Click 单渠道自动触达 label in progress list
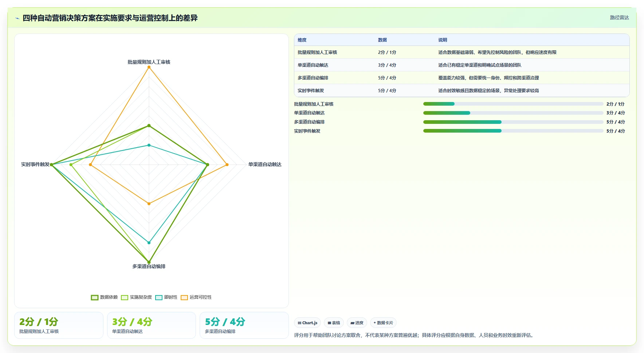644x353 pixels. coord(309,113)
